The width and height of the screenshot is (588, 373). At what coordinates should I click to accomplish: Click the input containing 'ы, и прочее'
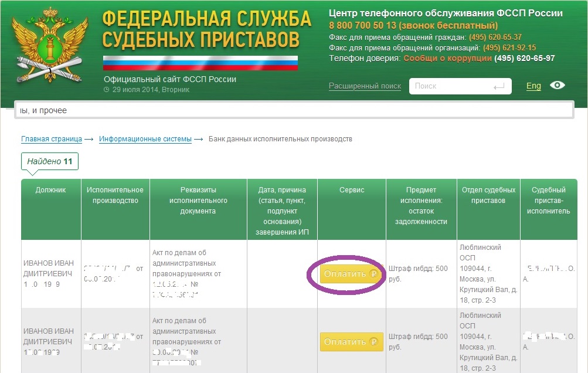coord(294,110)
